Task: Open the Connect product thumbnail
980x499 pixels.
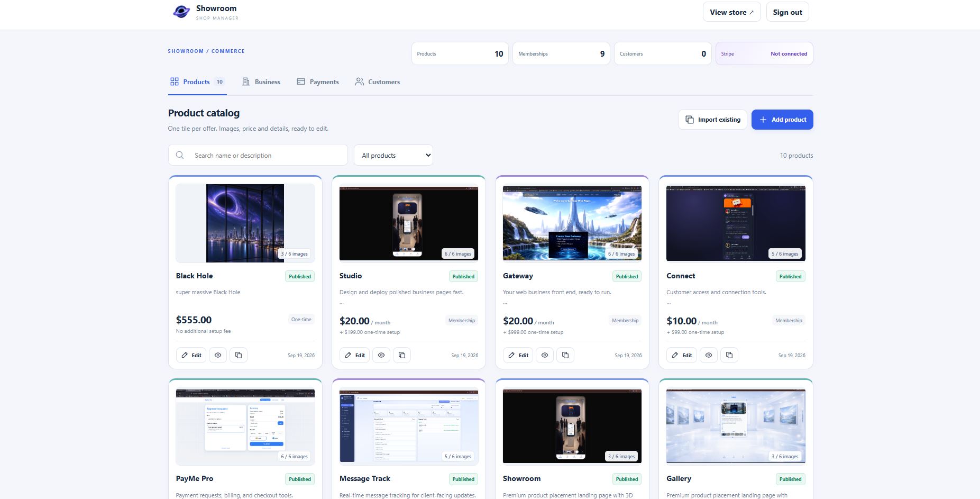Action: pyautogui.click(x=736, y=223)
